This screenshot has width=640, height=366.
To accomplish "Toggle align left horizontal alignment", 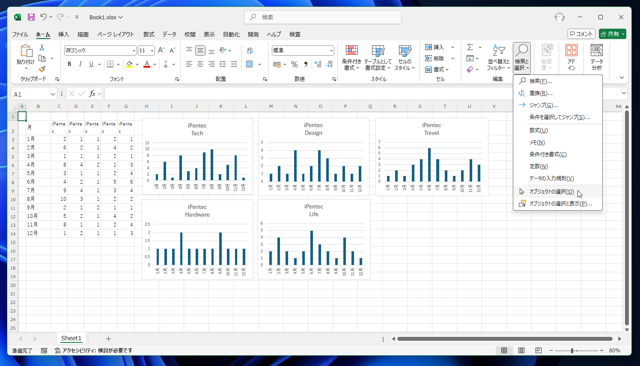I will pyautogui.click(x=189, y=64).
